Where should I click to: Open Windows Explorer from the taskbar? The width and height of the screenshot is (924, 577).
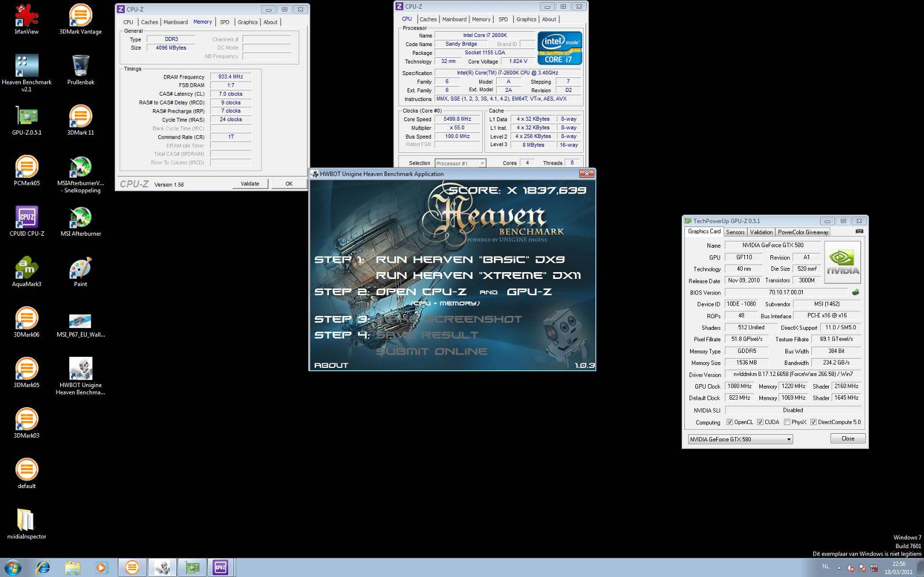coord(72,568)
